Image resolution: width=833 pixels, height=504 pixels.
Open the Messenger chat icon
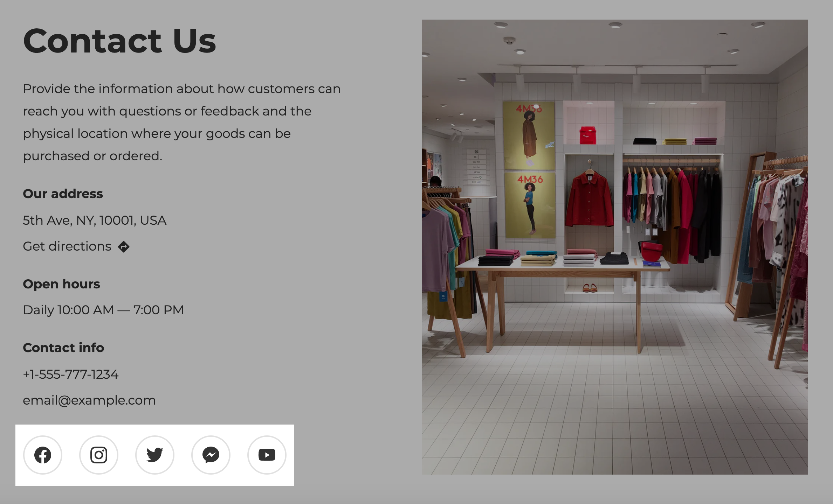click(x=211, y=455)
